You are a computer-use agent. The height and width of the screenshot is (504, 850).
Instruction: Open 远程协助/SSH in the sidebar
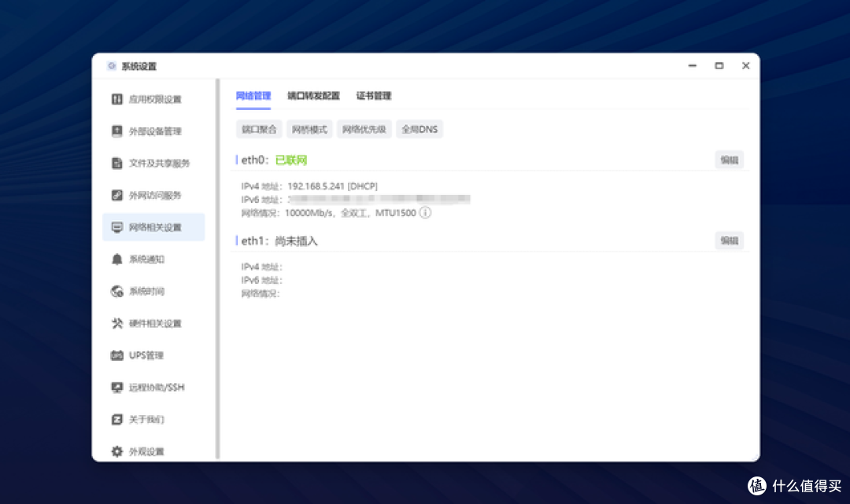[x=153, y=387]
